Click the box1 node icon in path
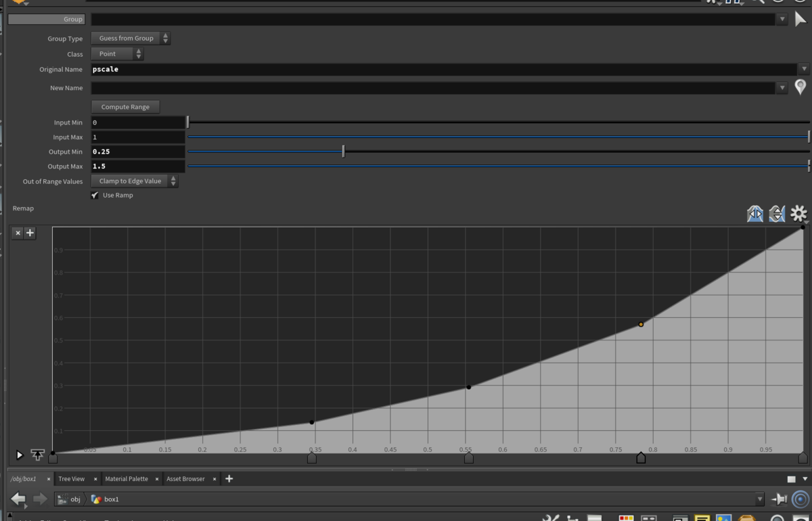 (96, 499)
